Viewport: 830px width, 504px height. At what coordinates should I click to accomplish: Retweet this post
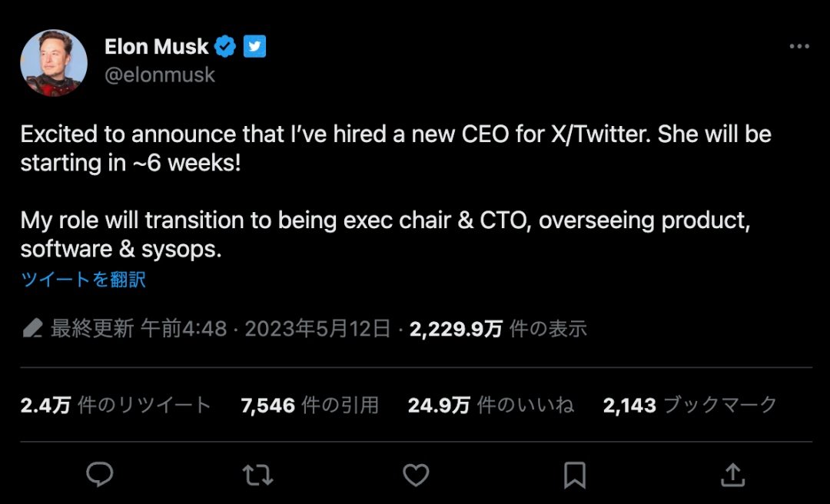(258, 475)
